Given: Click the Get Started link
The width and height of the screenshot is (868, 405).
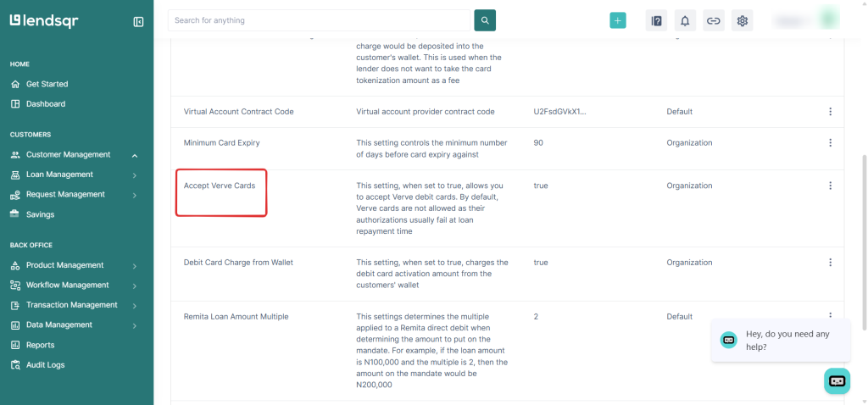Looking at the screenshot, I should (47, 84).
